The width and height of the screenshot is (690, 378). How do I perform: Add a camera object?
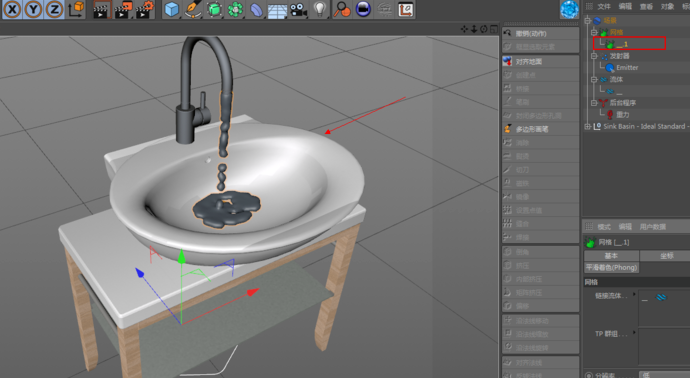[x=298, y=9]
